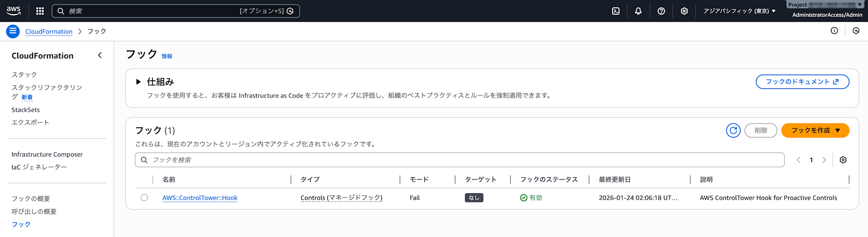868x237 pixels.
Task: Select the AWS::ControlTower::Hook radio button
Action: tap(144, 198)
